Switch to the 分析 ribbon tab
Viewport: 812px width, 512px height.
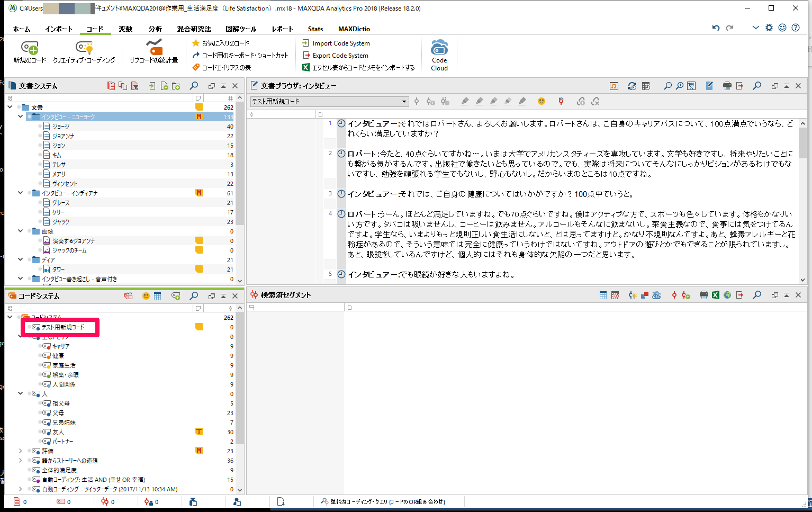pos(155,29)
